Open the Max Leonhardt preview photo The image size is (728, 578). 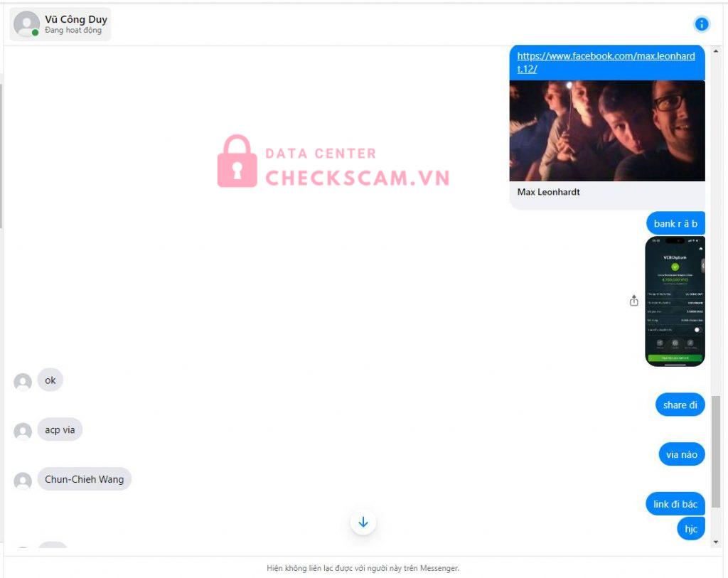click(607, 131)
